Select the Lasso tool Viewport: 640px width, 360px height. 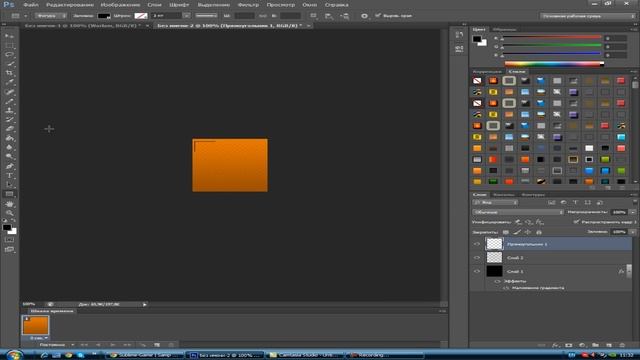tap(9, 55)
